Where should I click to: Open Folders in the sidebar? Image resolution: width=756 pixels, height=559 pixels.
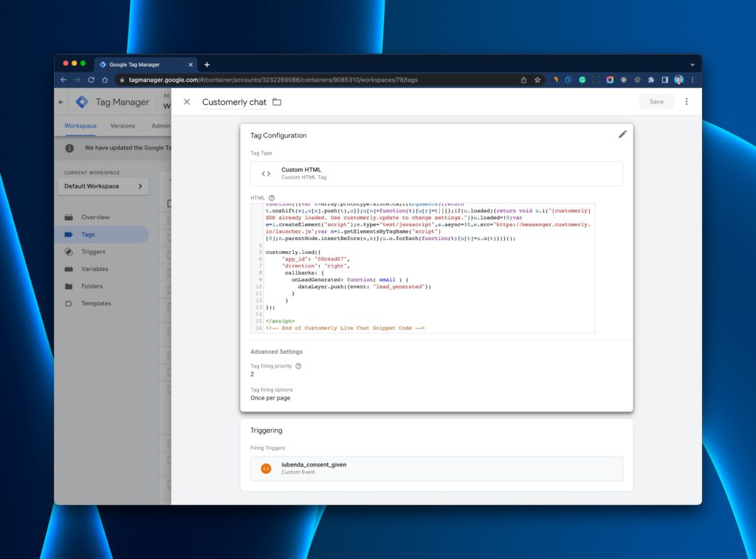point(92,286)
